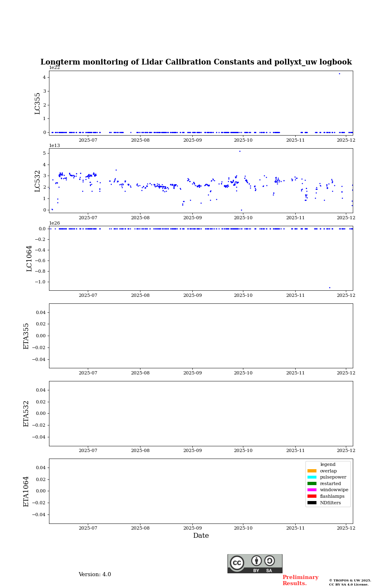392x588 pixels.
Task: Select the top outlier point in LC532 plot
Action: 240,151
